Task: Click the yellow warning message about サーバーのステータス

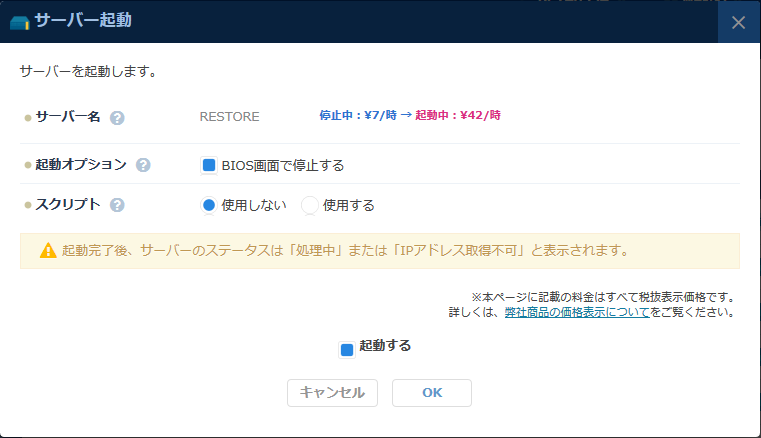Action: (x=345, y=251)
